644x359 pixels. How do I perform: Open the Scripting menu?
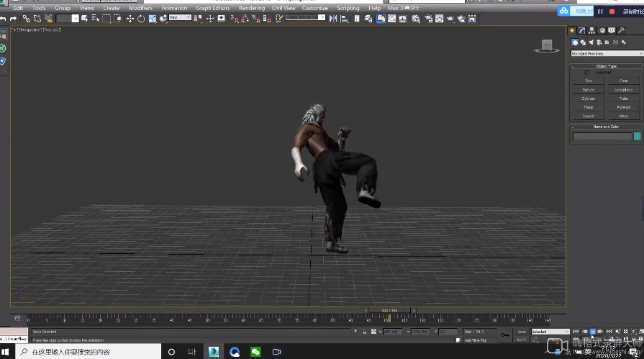tap(348, 8)
